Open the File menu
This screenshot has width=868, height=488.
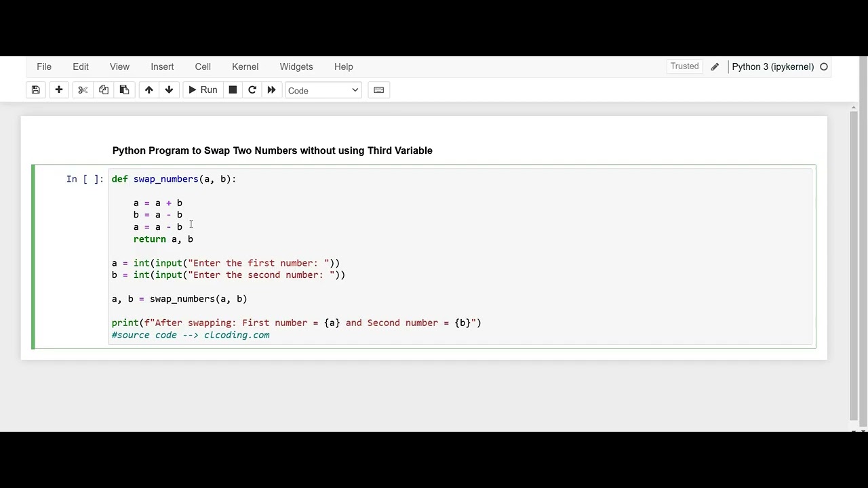(x=44, y=66)
